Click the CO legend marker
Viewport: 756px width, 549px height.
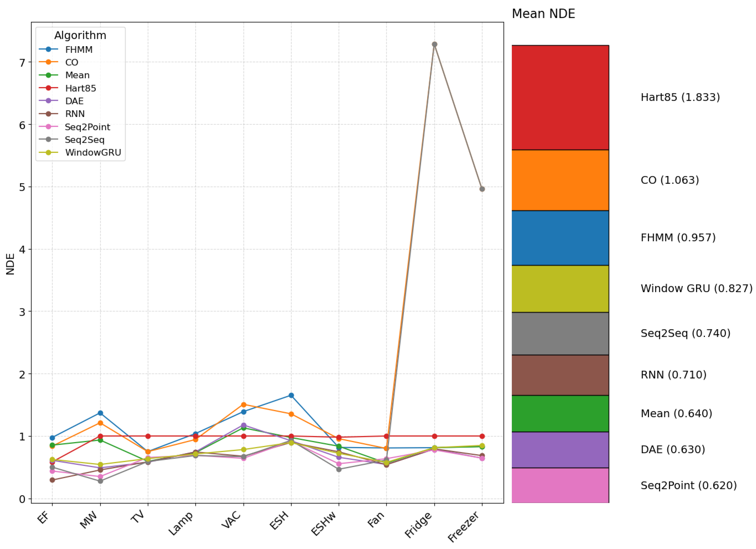coord(49,62)
